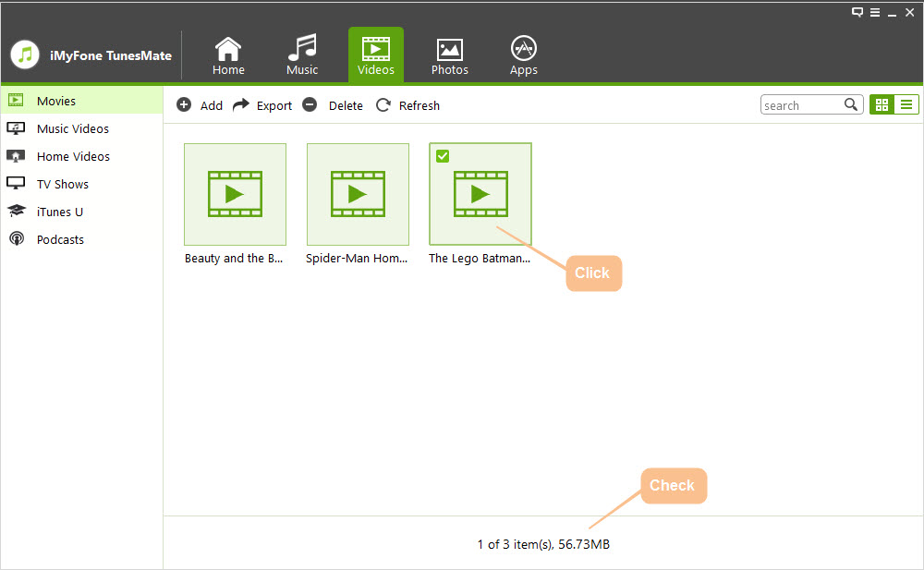Click the iMyFone TunesMate logo icon

coord(25,55)
